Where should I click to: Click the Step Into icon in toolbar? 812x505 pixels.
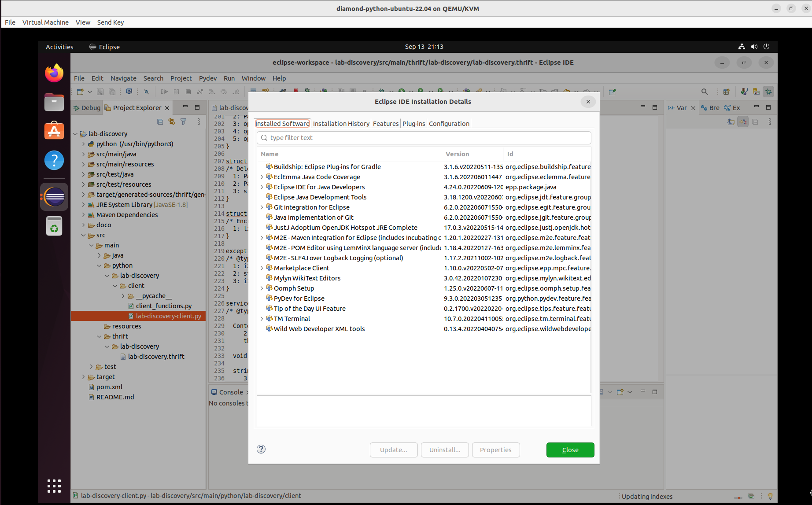(212, 92)
